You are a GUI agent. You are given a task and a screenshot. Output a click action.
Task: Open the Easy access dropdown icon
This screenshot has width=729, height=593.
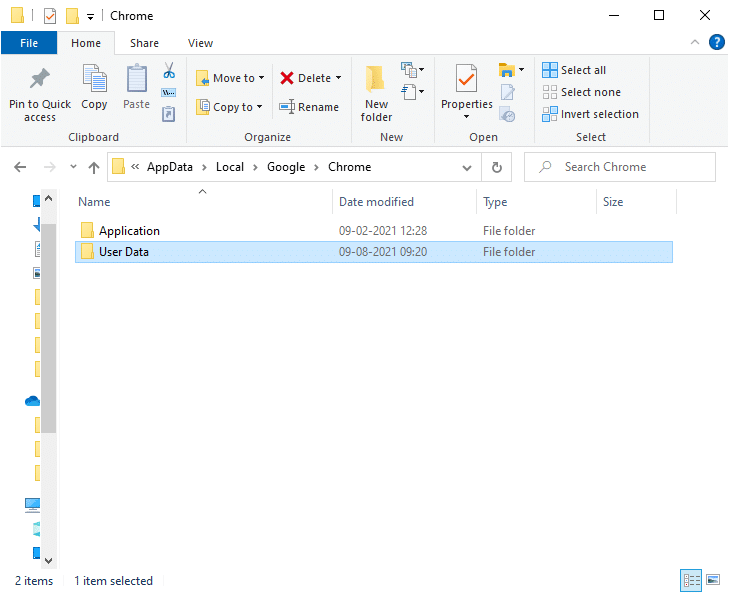coord(412,92)
